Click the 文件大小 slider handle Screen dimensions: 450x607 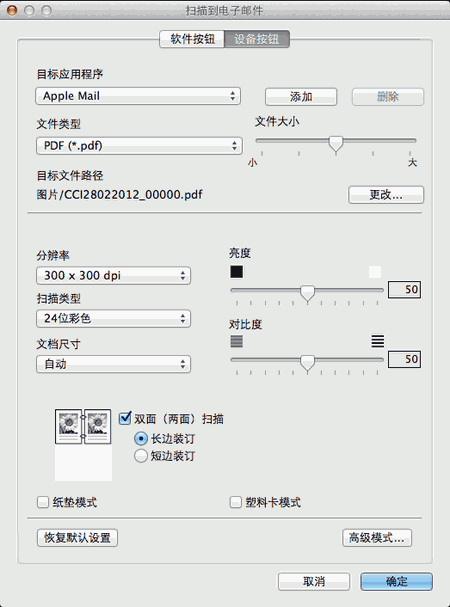(x=336, y=144)
